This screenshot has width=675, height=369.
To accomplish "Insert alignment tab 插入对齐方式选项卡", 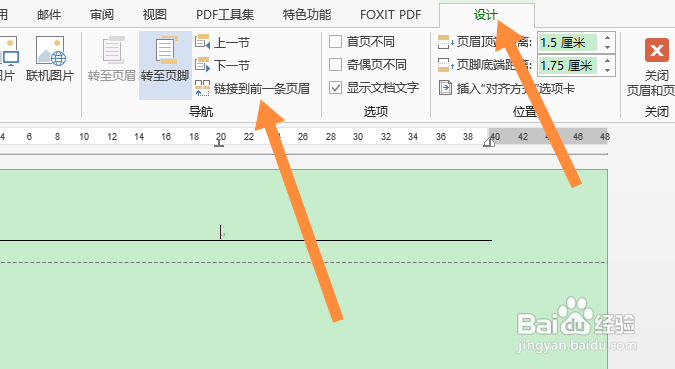I will (x=507, y=88).
